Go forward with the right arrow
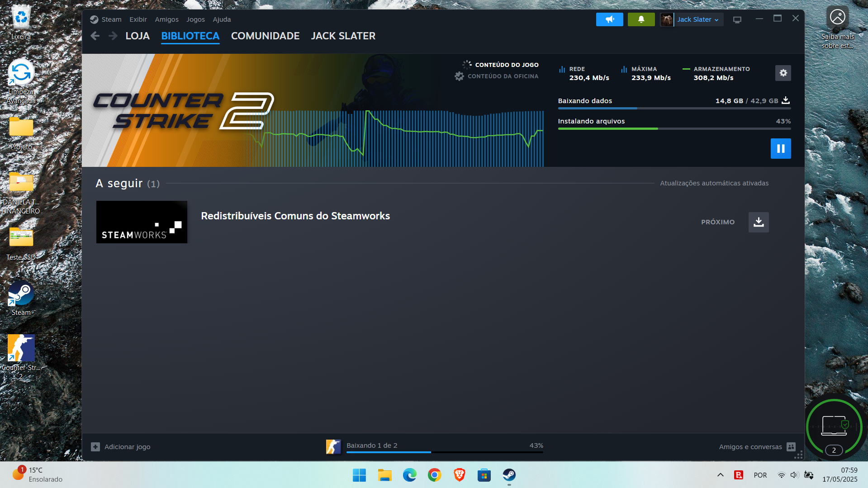This screenshot has height=488, width=868. point(113,36)
